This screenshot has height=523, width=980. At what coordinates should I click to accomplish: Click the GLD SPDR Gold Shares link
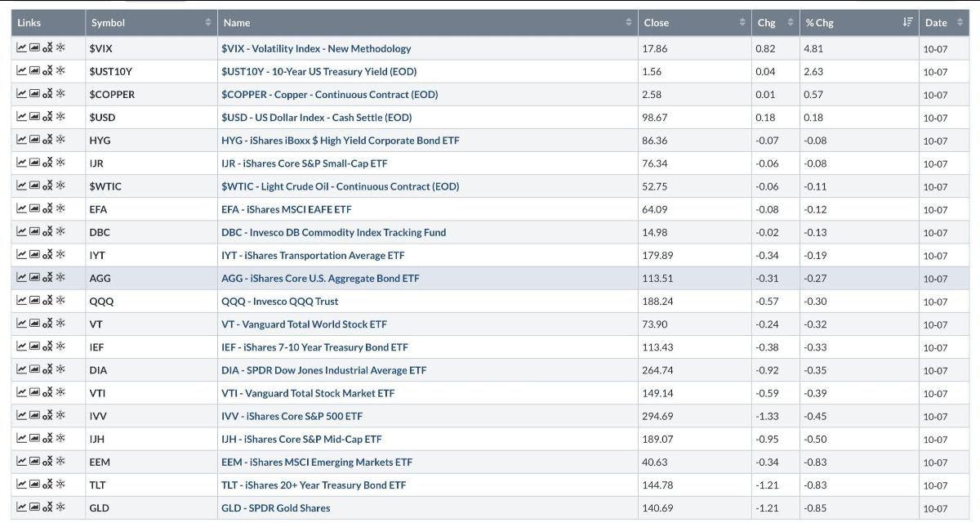275,507
